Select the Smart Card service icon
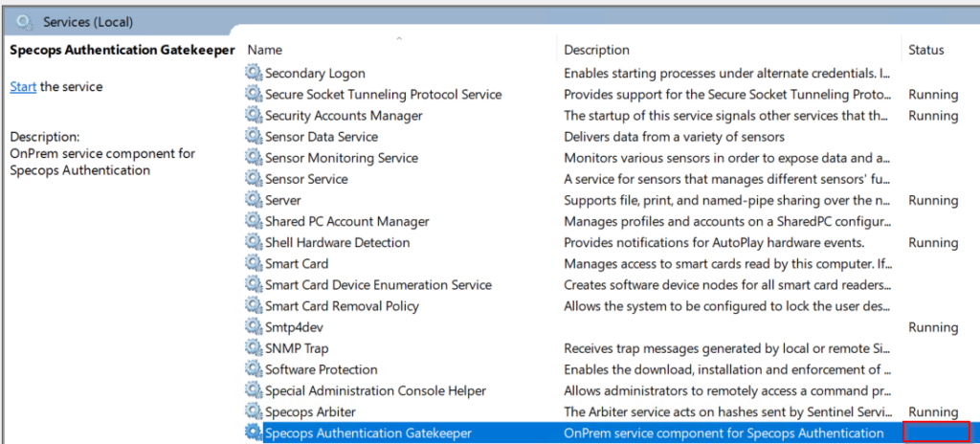Viewport: 980px width, 444px height. coord(253,264)
